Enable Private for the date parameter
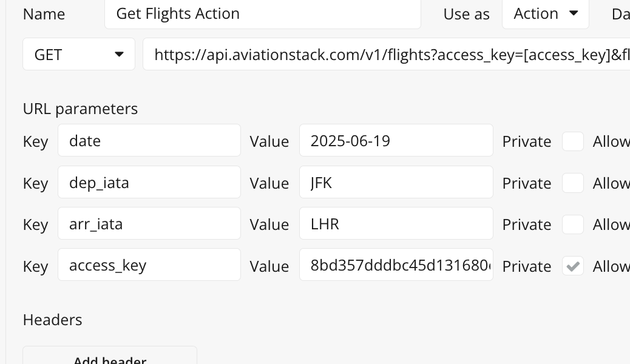Screen dimensions: 630x364 pos(572,141)
